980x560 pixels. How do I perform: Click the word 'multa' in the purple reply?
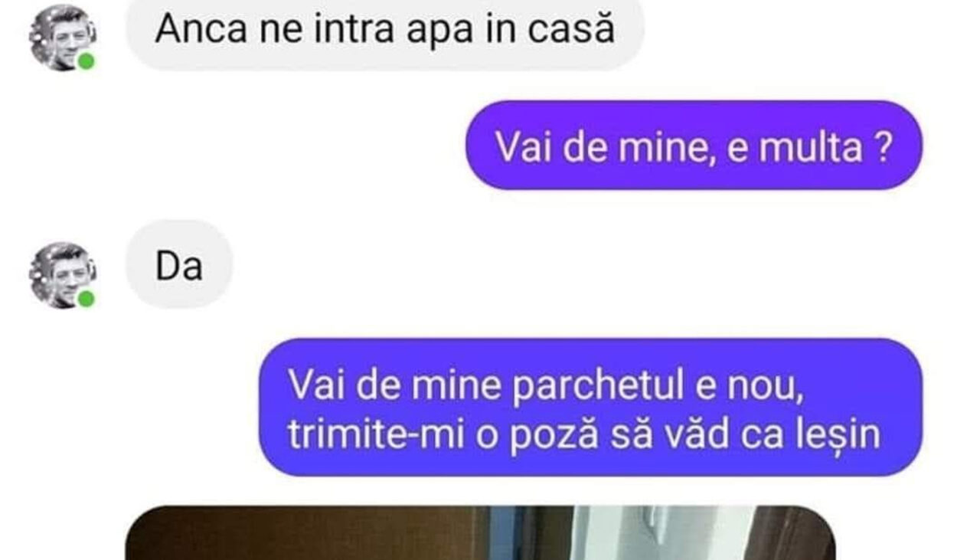coord(811,147)
